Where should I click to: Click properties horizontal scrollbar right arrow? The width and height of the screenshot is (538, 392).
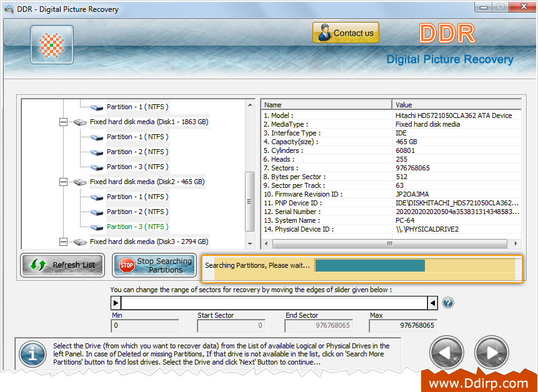516,243
